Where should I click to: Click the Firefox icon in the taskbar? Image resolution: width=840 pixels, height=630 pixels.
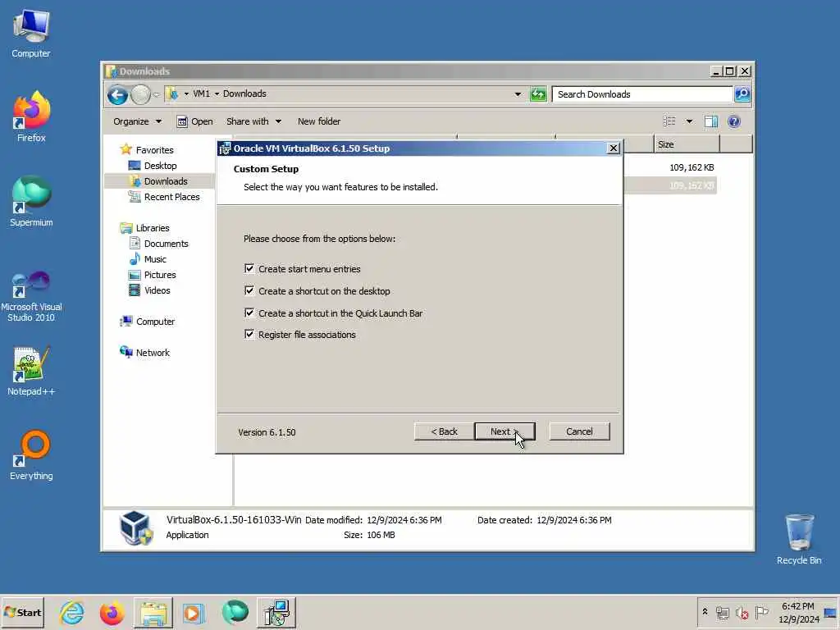112,612
